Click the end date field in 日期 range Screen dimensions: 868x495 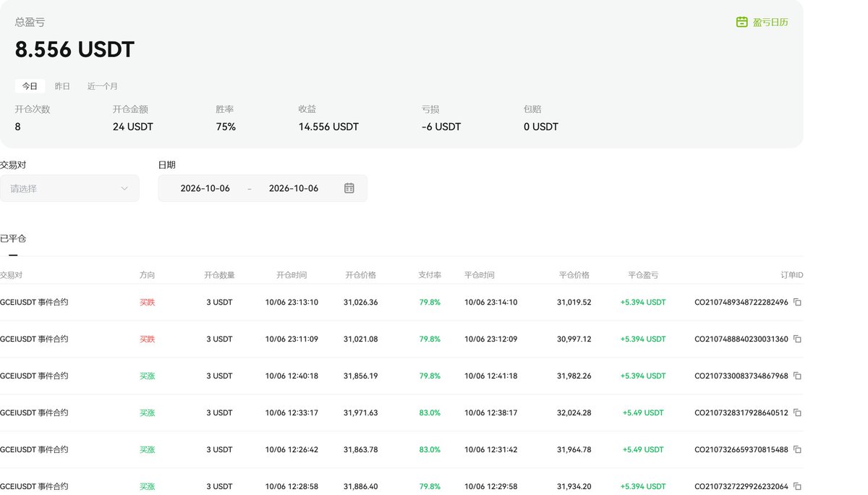[294, 188]
